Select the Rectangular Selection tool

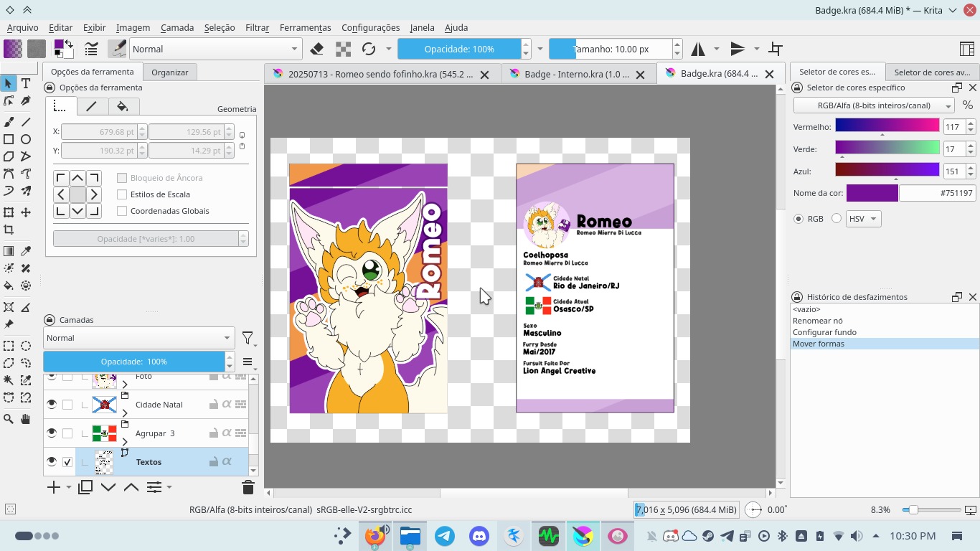tap(9, 346)
